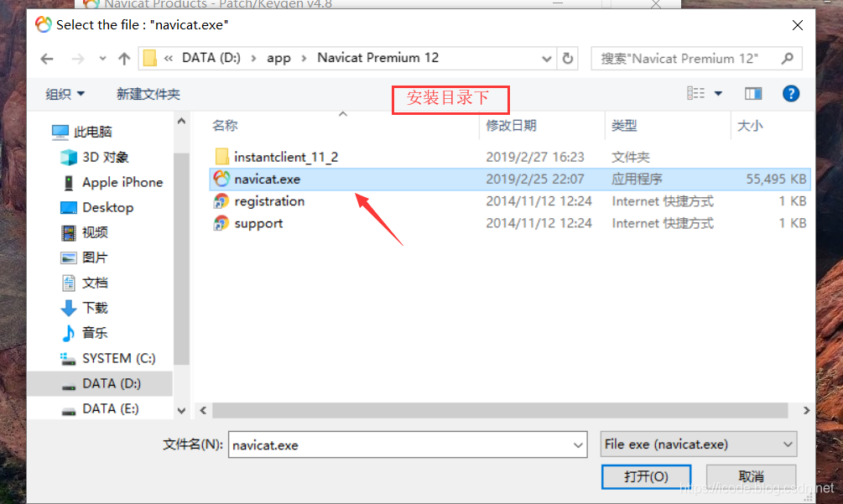Screen dimensions: 843x504
Task: Refresh the current folder view
Action: pyautogui.click(x=568, y=59)
